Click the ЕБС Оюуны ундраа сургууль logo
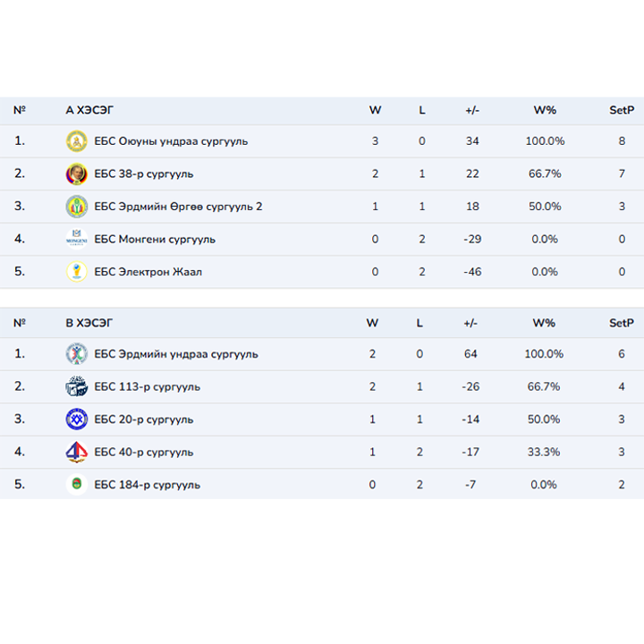 tap(77, 141)
